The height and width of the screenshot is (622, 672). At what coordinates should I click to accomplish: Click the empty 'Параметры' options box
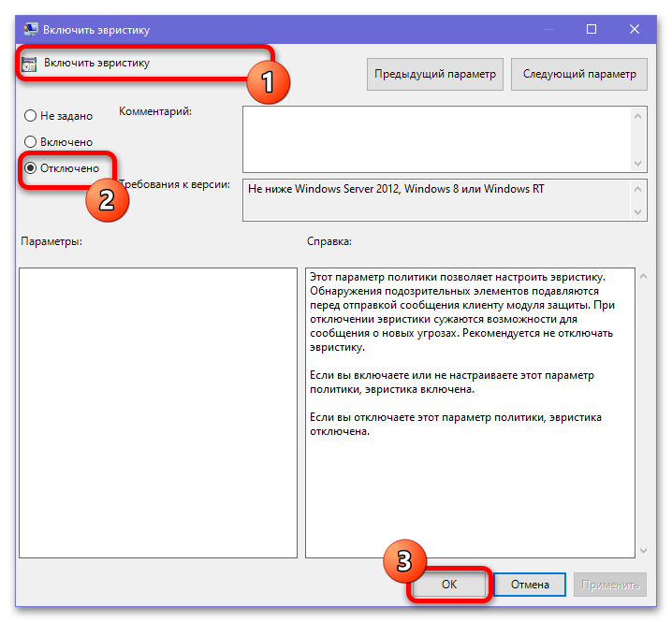pos(158,413)
